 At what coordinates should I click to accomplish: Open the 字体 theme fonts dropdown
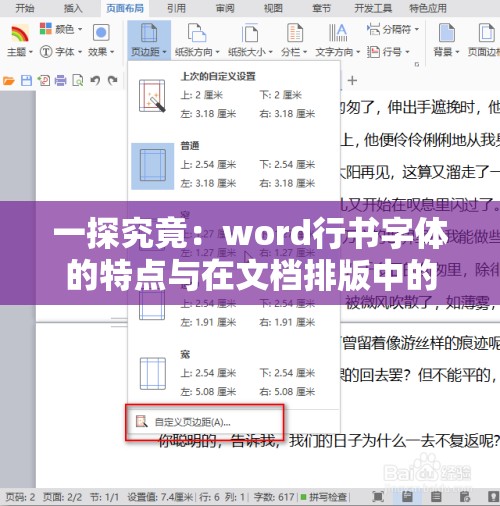[x=61, y=52]
